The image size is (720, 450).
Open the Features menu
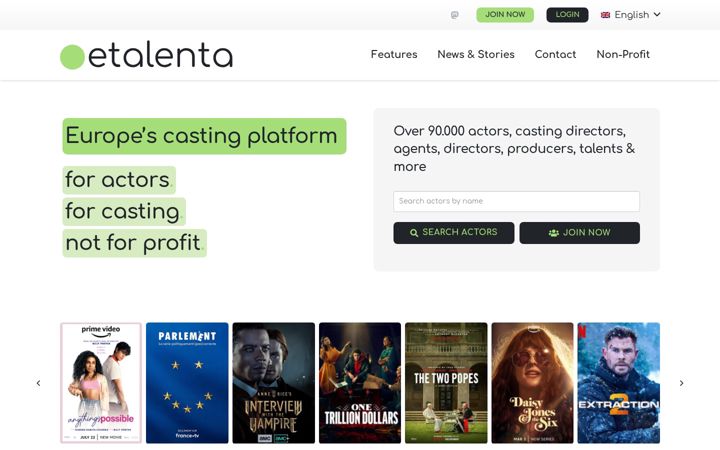tap(394, 54)
